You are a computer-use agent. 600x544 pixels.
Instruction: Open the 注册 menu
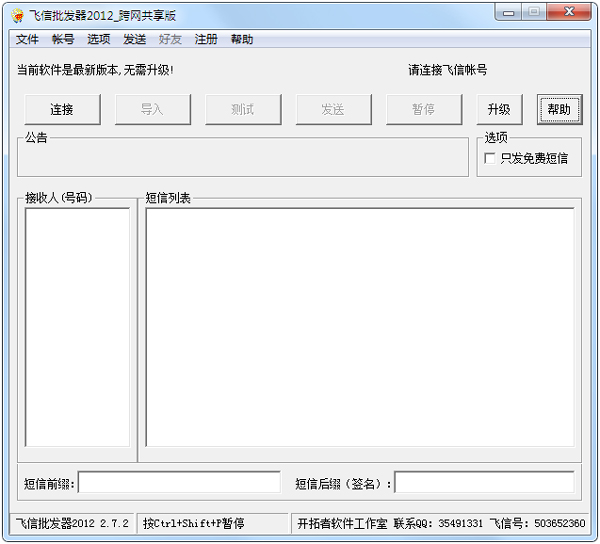coord(206,39)
